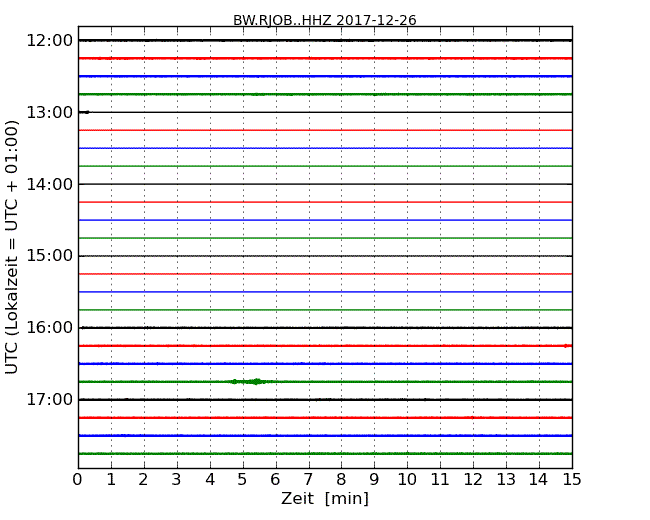
Task: Click the 5 minute tick label
Action: click(x=243, y=480)
